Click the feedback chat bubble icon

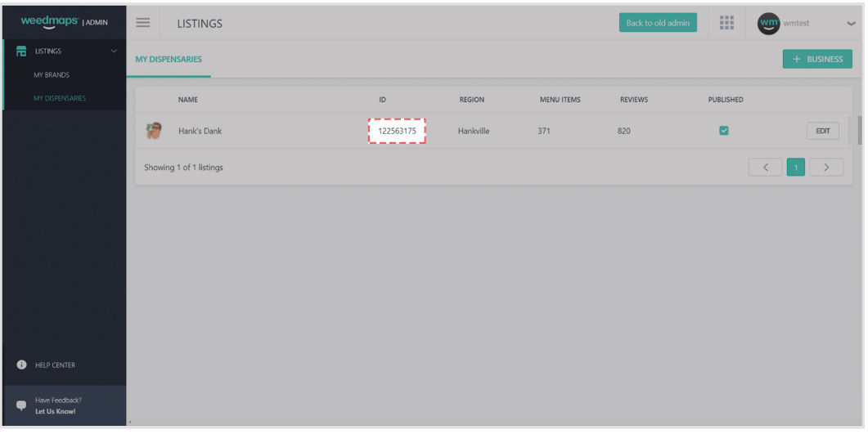[21, 405]
